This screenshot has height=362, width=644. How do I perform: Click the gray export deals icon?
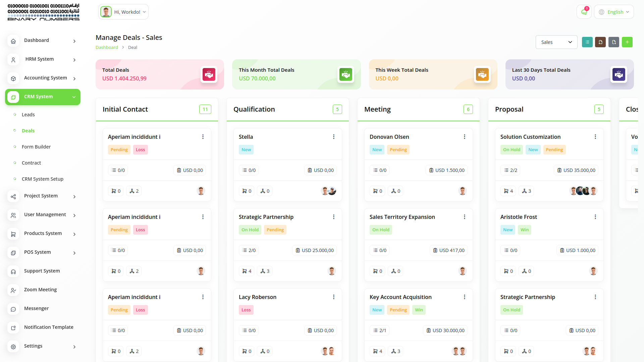(x=614, y=42)
